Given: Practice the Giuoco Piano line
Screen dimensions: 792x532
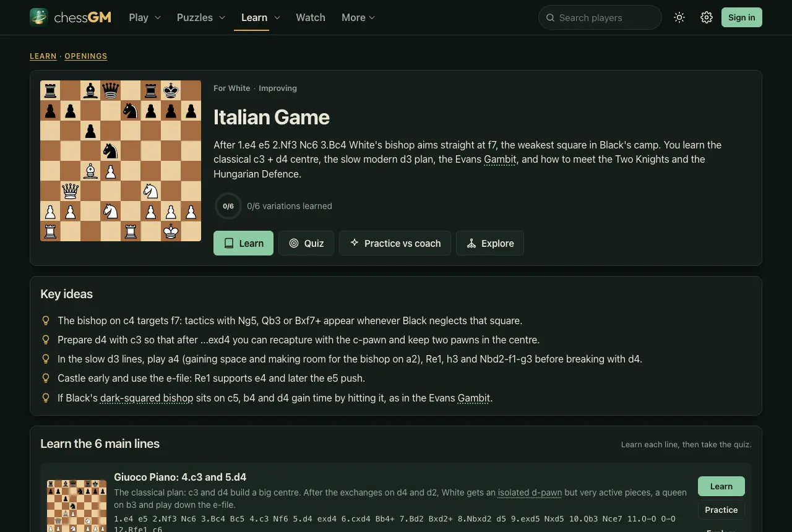Looking at the screenshot, I should pos(721,510).
